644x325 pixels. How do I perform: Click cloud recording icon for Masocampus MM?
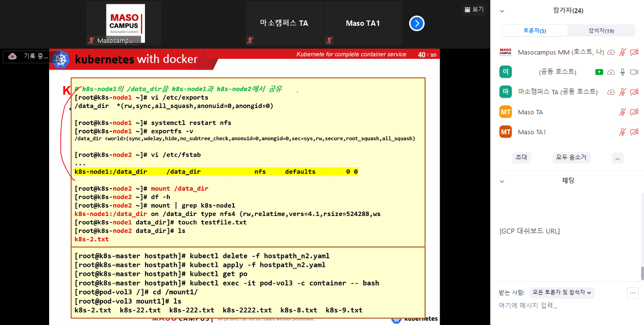coord(611,52)
